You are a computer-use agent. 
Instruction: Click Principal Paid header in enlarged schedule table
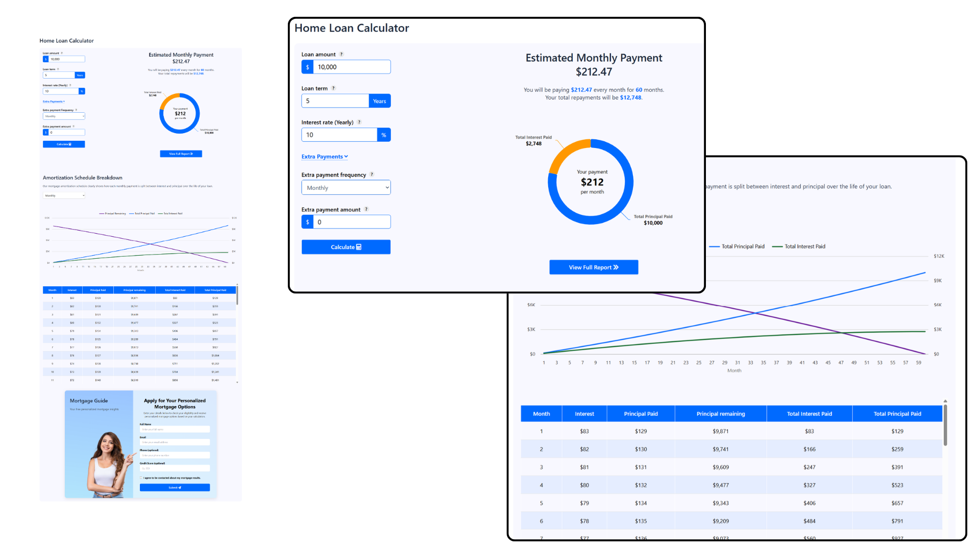(x=641, y=414)
